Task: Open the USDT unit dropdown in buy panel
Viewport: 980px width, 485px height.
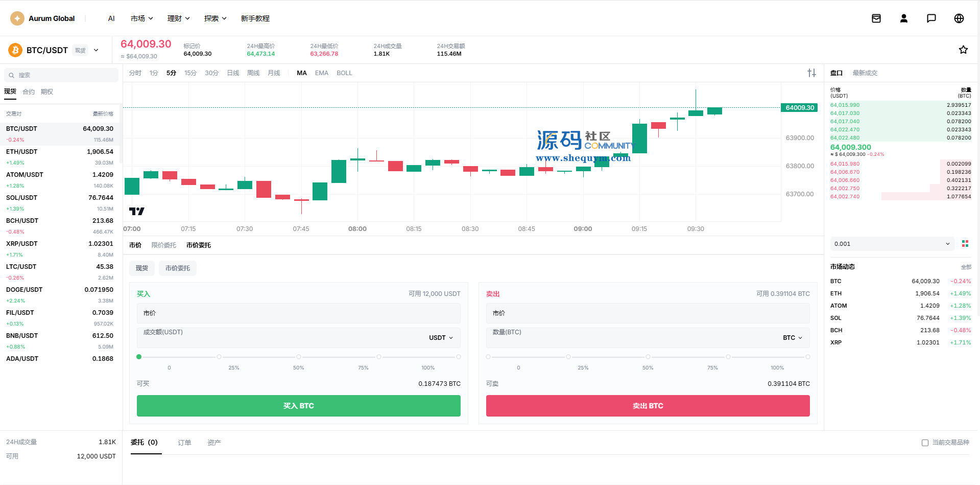Action: [x=441, y=338]
